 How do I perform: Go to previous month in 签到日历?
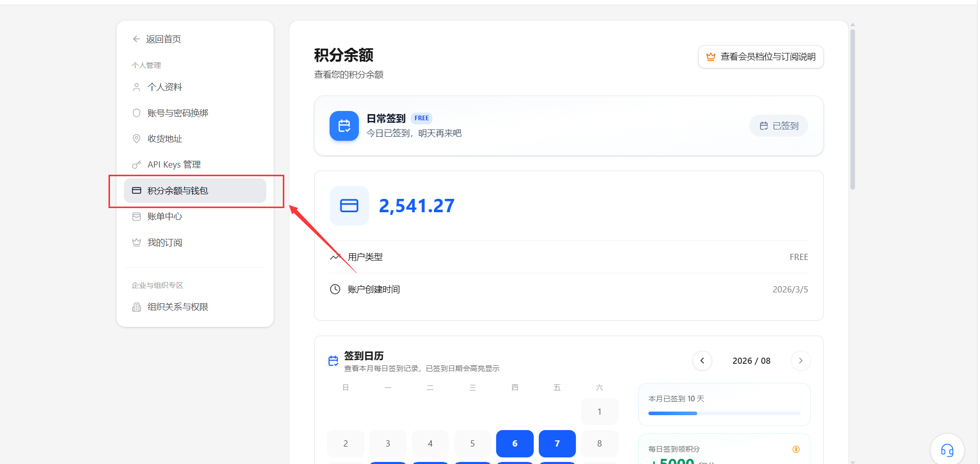pyautogui.click(x=702, y=361)
